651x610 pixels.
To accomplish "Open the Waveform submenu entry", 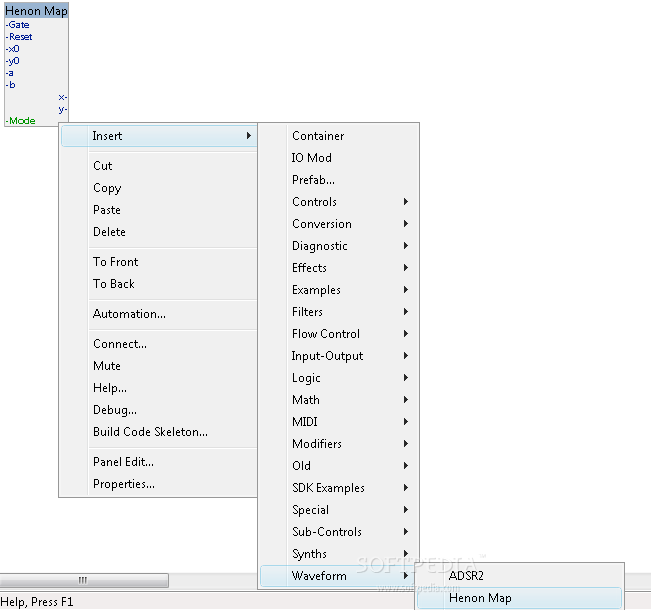I will (338, 576).
